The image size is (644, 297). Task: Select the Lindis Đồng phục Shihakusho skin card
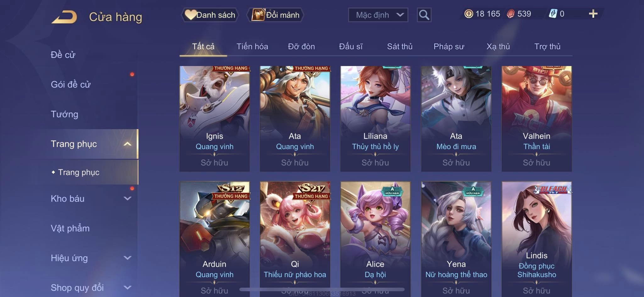pos(536,239)
